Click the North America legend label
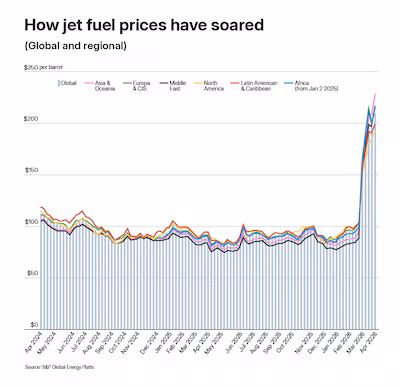This screenshot has height=388, width=400. coord(214,86)
